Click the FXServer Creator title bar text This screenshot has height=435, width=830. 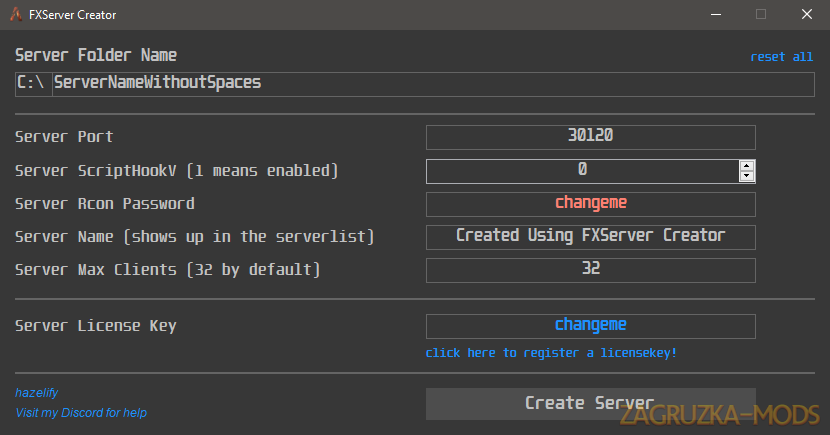coord(73,15)
